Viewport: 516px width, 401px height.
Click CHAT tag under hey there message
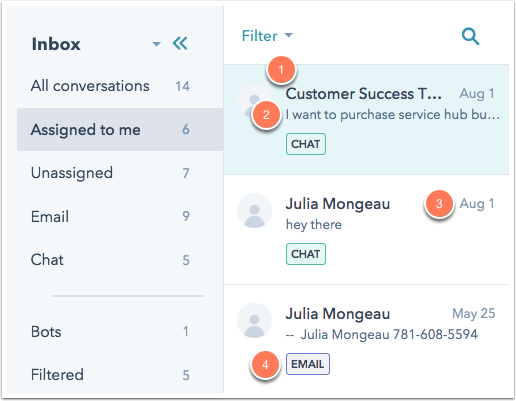tap(306, 254)
